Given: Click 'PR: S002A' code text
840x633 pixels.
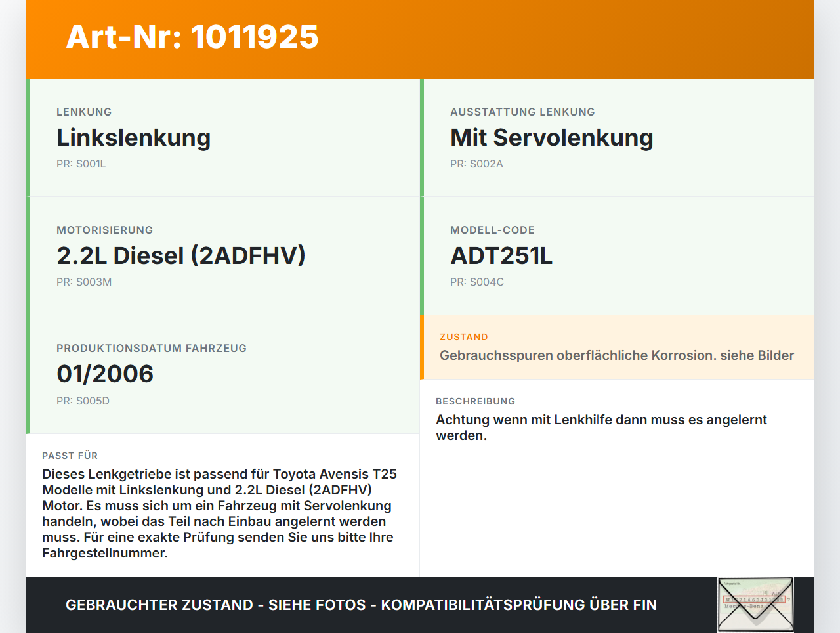Looking at the screenshot, I should tap(476, 164).
